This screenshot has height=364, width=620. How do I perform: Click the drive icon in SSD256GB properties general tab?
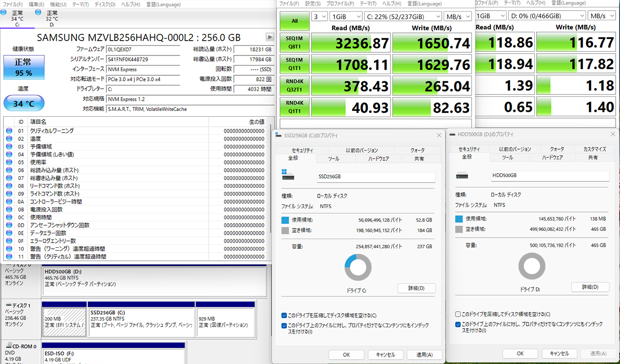(287, 175)
